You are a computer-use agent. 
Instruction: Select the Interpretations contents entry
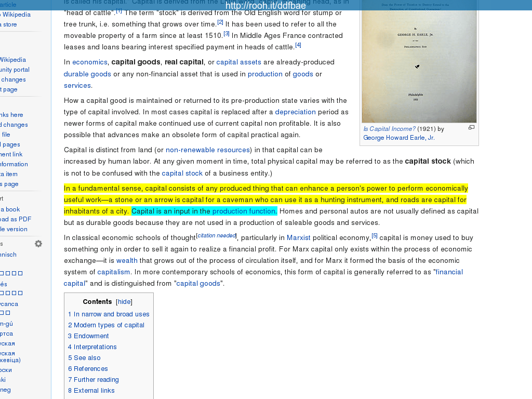point(92,347)
